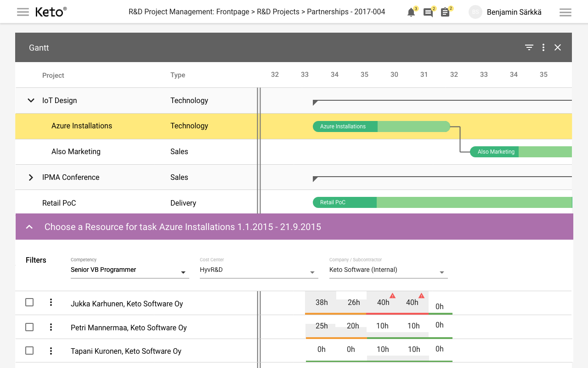Select the Also Marketing Gantt bar

click(x=521, y=152)
